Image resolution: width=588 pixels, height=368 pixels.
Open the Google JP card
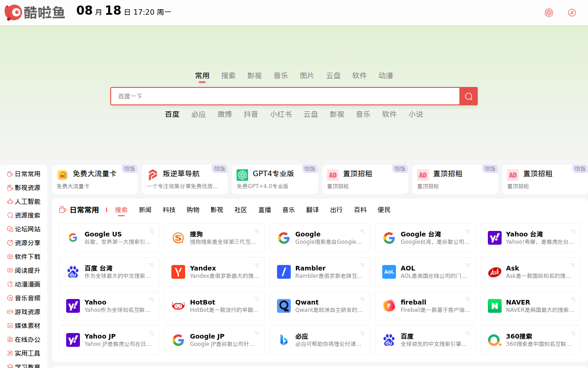pyautogui.click(x=215, y=340)
